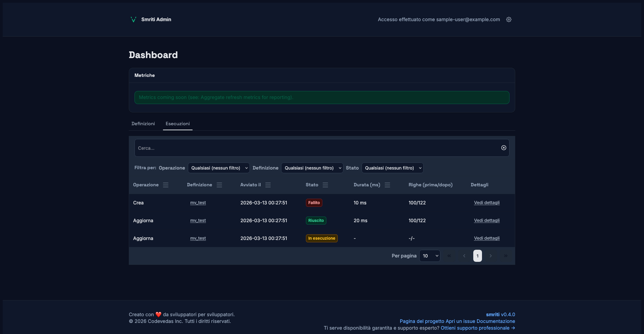Viewport: 644px width, 334px height.
Task: Clear the search field with the X icon
Action: coord(503,148)
